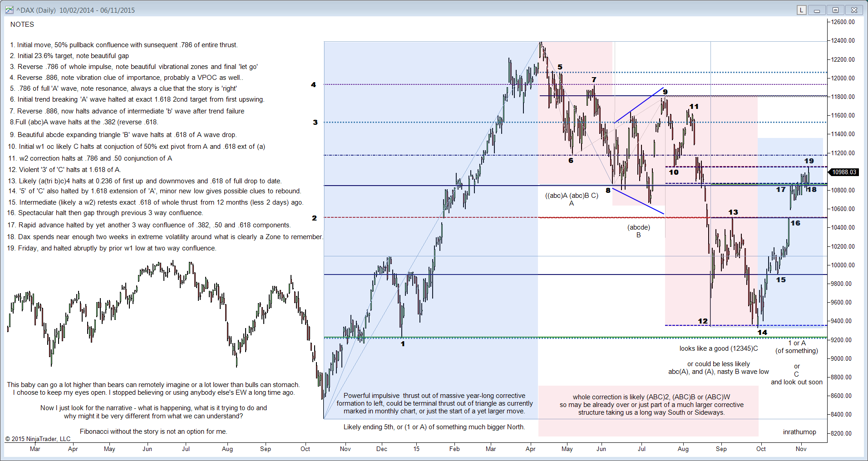Click the '((abc)A (abc)B C)' wave annotation

click(572, 196)
